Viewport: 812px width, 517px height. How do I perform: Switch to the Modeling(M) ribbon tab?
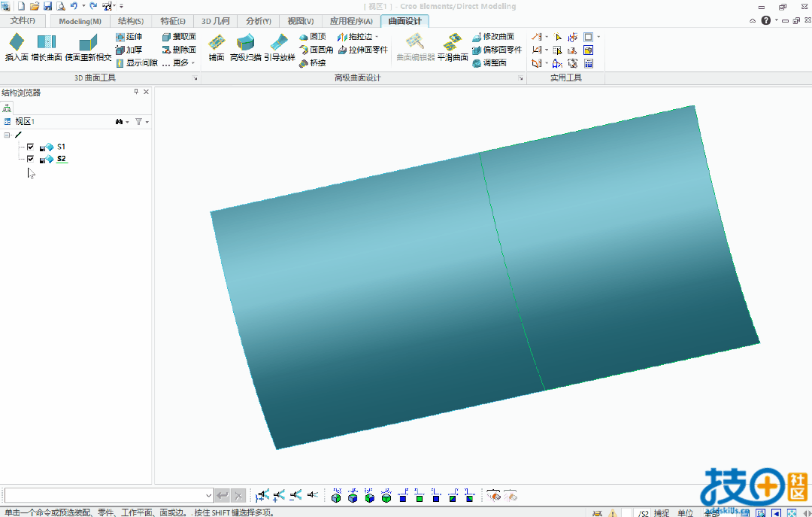point(80,21)
